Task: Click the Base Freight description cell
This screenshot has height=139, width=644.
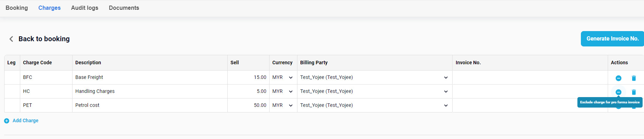Action: (x=150, y=78)
